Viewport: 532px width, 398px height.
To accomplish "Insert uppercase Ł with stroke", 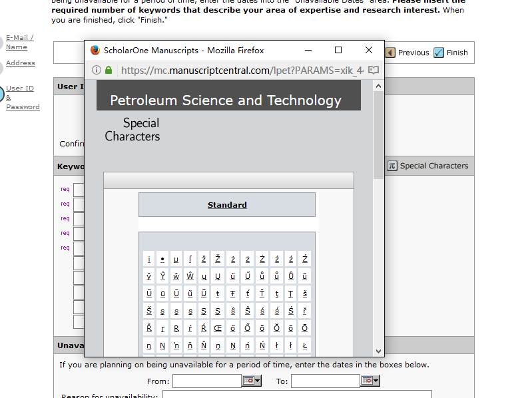I will point(305,345).
